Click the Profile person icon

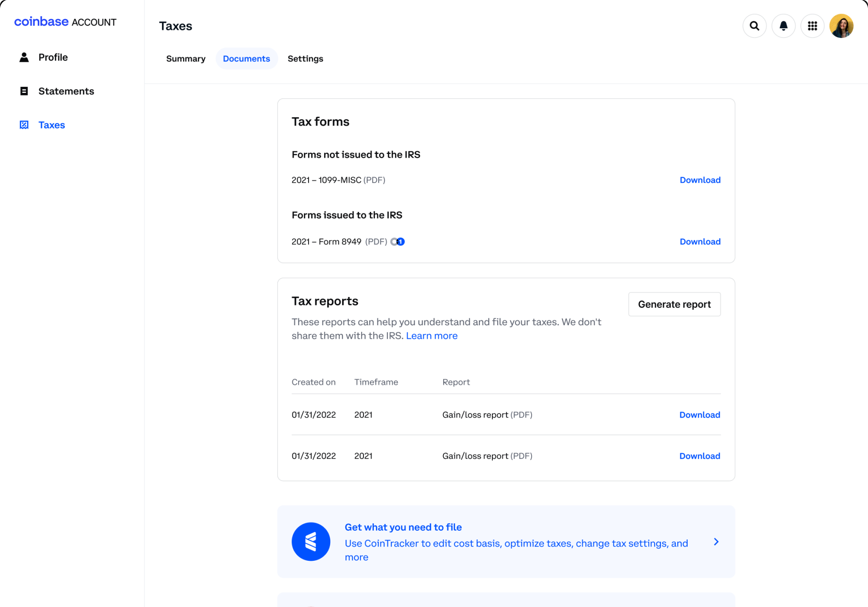24,57
